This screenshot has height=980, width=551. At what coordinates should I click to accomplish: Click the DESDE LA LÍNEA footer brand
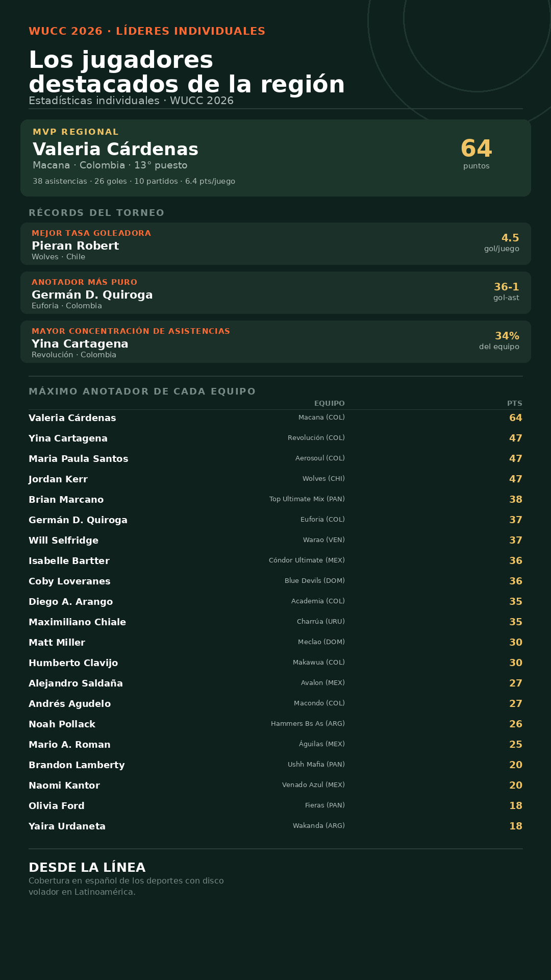tap(87, 867)
